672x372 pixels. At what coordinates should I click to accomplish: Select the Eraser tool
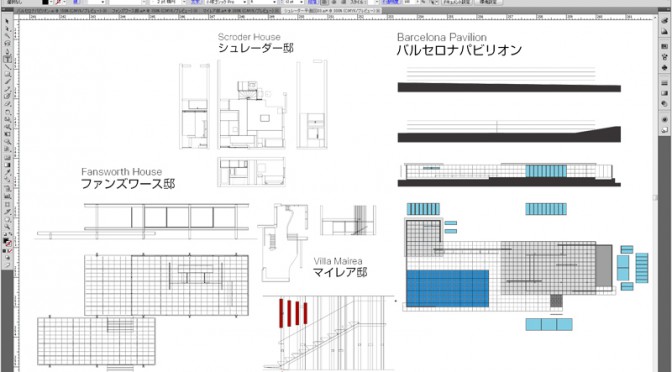[8, 103]
